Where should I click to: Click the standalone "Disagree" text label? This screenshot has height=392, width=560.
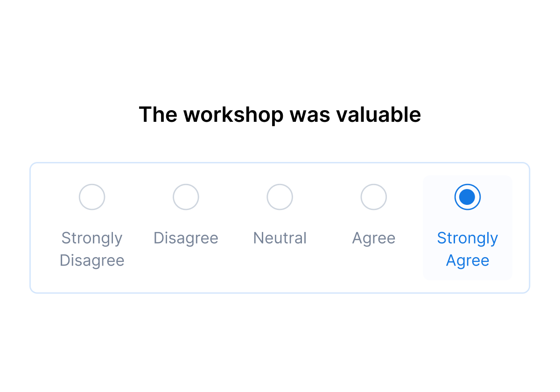[x=186, y=238]
